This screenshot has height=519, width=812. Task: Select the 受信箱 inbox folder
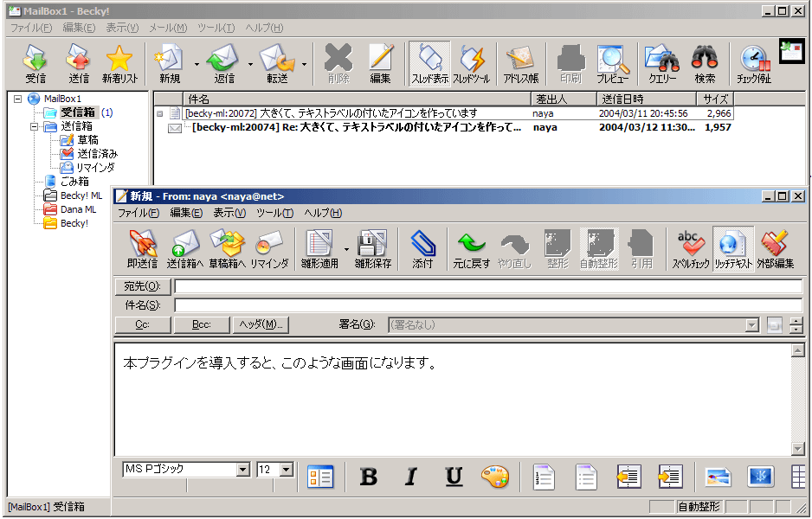tap(78, 112)
